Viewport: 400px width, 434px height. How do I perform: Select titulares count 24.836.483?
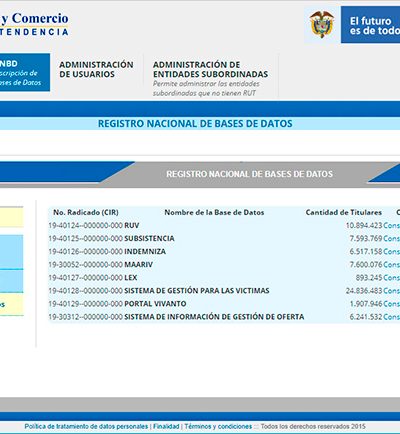pyautogui.click(x=364, y=291)
